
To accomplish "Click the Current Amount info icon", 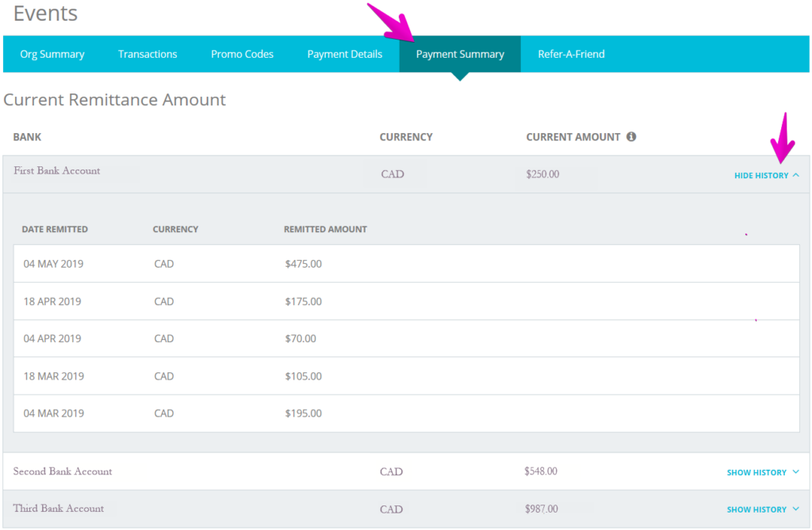I will click(x=631, y=136).
